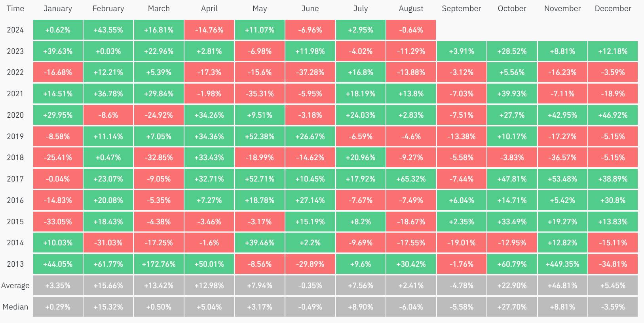Image resolution: width=644 pixels, height=323 pixels.
Task: Click the Time column header
Action: (x=15, y=8)
